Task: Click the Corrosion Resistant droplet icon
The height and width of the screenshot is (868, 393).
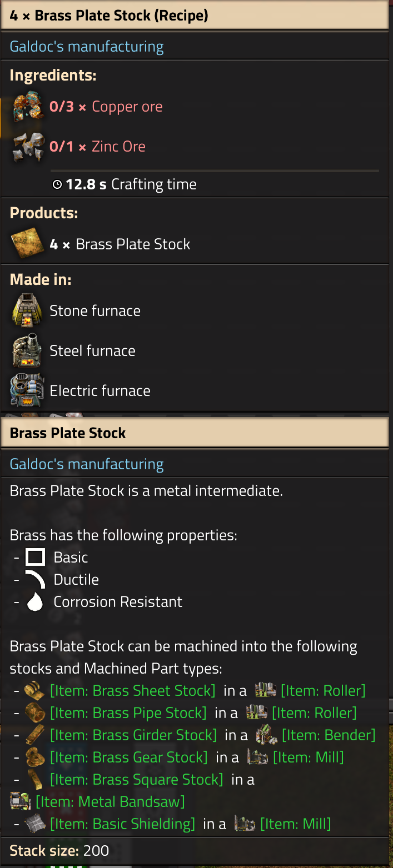Action: 36,602
